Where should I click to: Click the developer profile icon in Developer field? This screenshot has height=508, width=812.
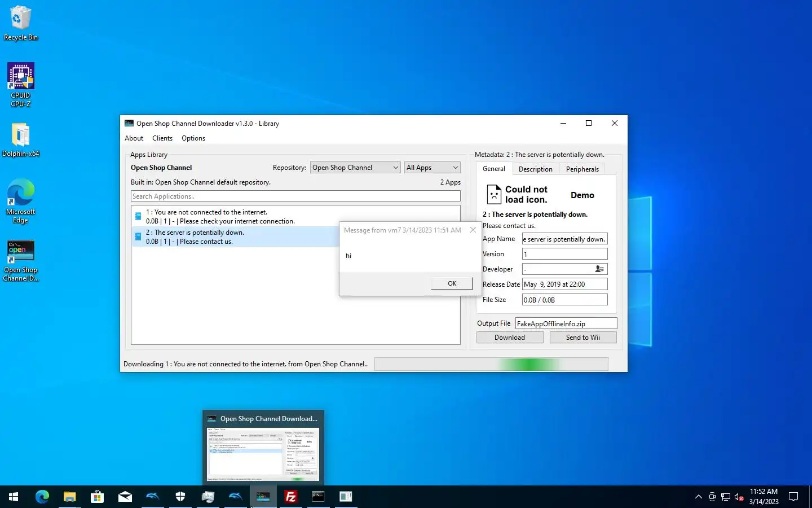599,269
